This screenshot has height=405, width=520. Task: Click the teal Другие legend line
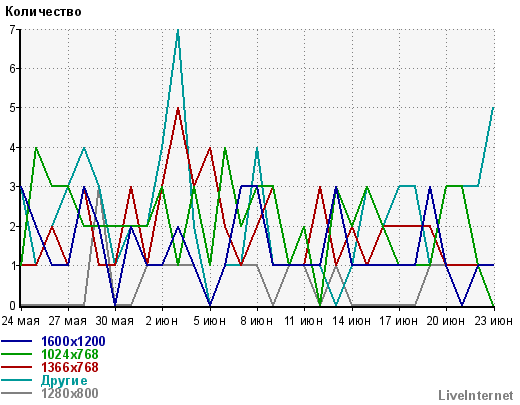point(16,380)
